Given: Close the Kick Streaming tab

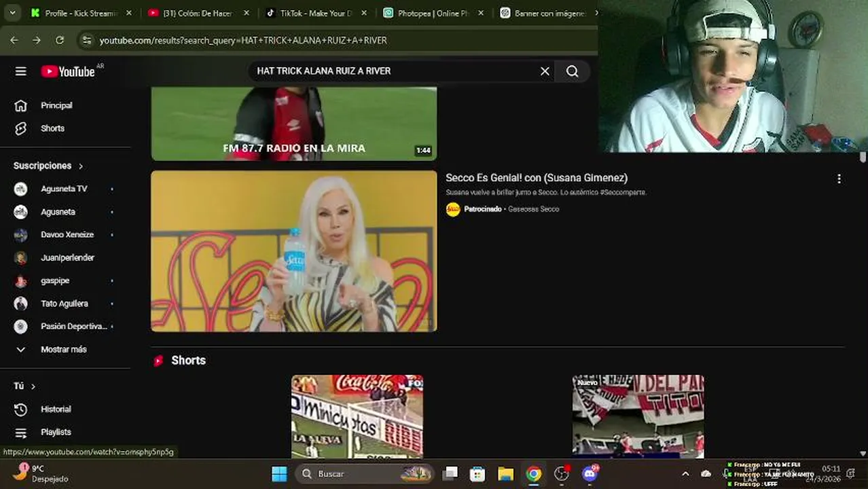Looking at the screenshot, I should pos(129,13).
